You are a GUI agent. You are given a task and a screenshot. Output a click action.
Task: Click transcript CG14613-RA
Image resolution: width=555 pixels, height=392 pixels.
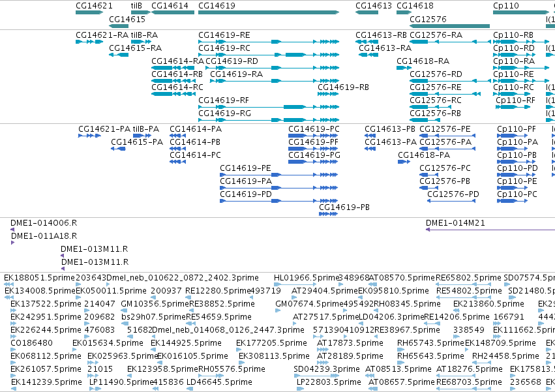[385, 48]
